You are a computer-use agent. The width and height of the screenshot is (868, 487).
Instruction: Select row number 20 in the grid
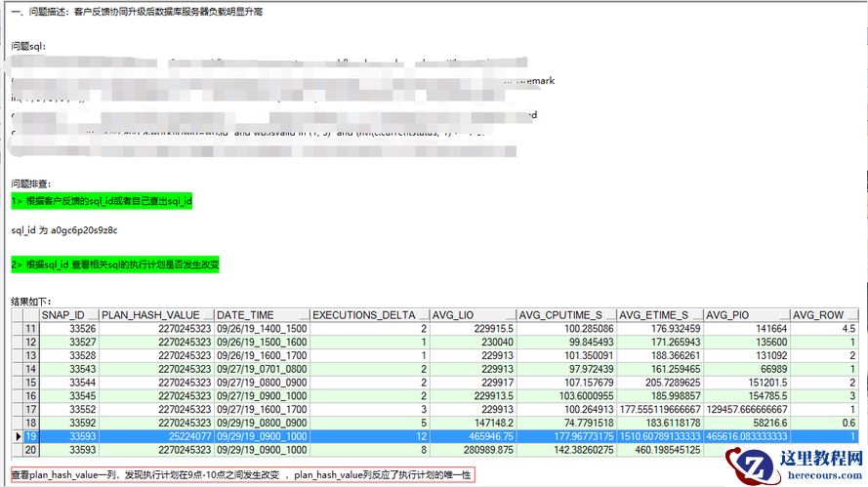pos(30,450)
